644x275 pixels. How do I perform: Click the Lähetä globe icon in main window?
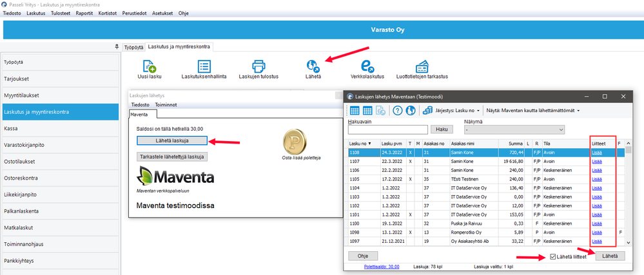313,66
